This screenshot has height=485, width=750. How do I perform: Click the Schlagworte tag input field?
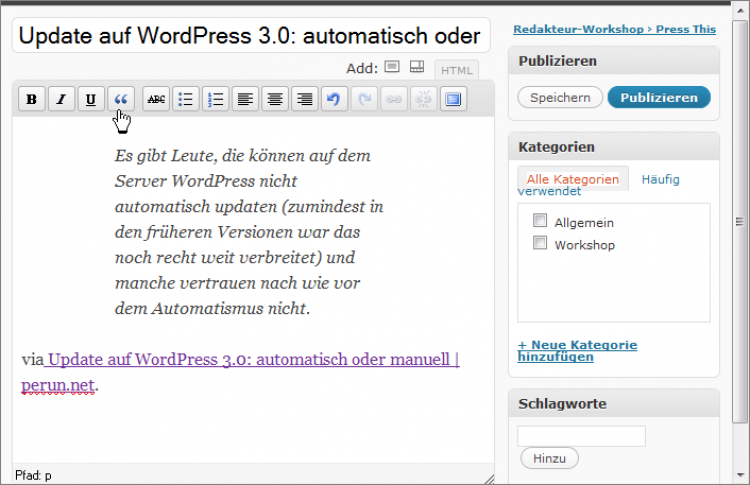click(x=581, y=436)
